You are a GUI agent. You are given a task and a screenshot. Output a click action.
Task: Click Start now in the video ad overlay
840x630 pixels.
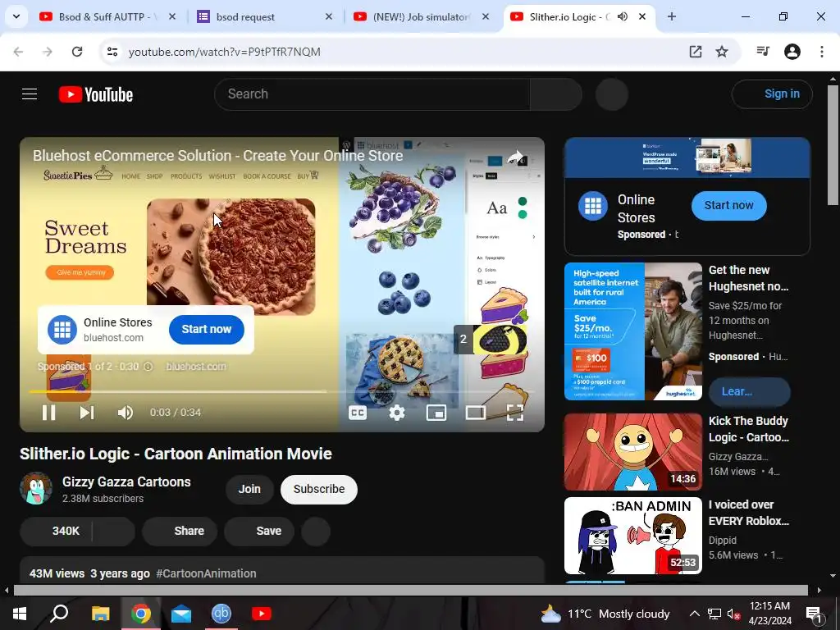point(206,330)
